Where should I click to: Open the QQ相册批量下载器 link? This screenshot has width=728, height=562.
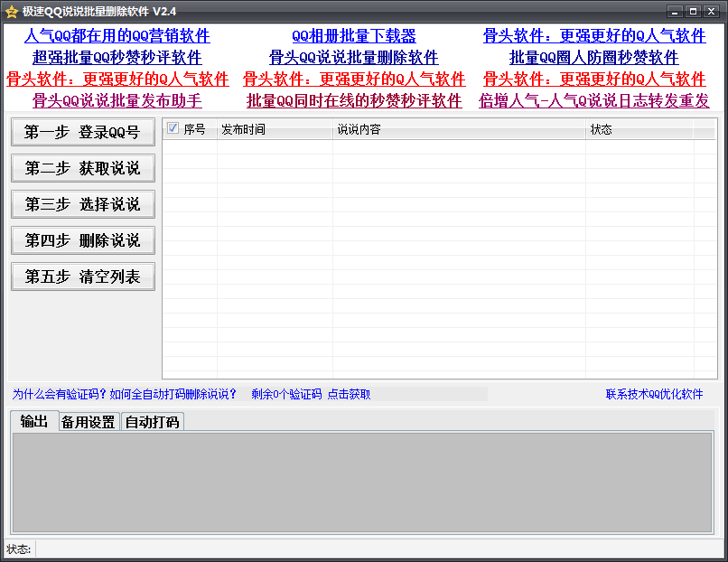(x=354, y=36)
